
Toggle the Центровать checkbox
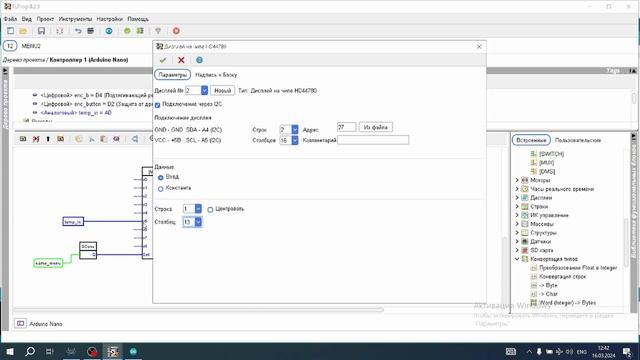210,209
